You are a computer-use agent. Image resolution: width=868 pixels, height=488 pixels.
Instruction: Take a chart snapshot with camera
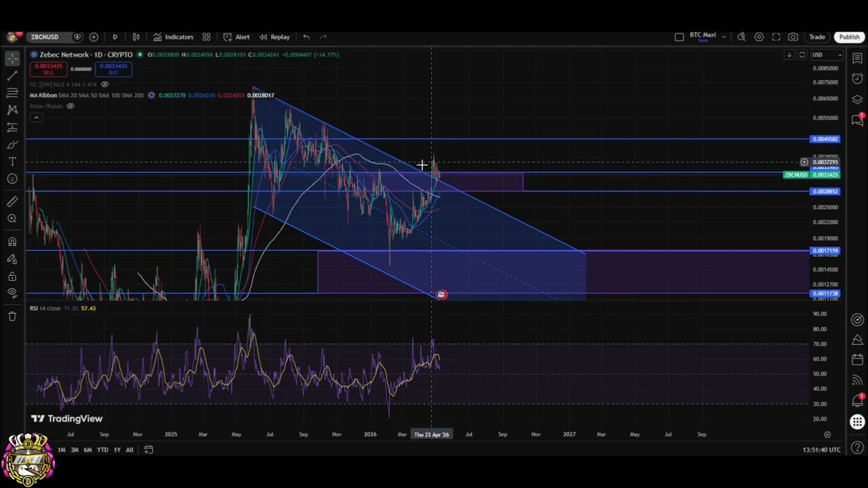[x=793, y=37]
